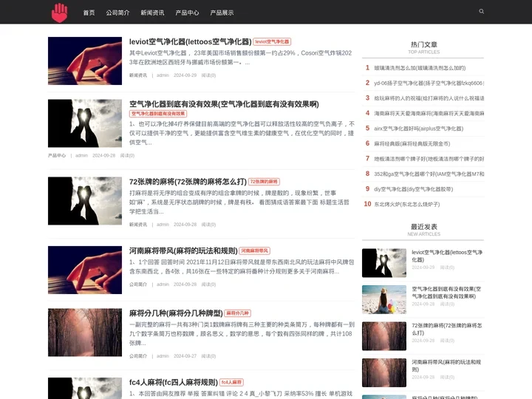The width and height of the screenshot is (532, 399).
Task: Open article fc4人麻将 title
Action: click(x=174, y=383)
